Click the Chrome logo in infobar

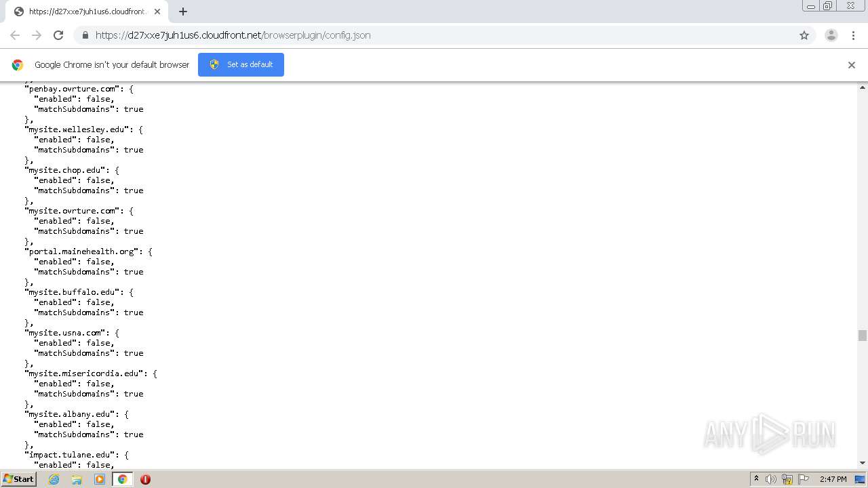point(18,65)
